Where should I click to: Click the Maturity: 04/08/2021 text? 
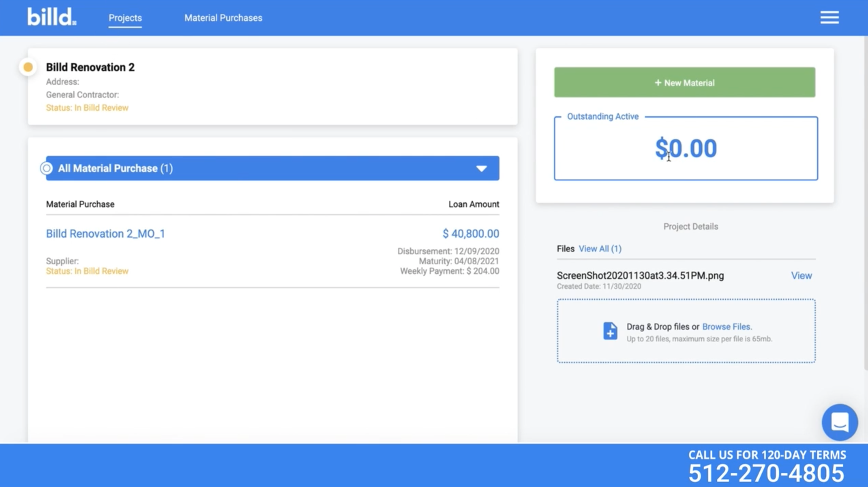pos(459,261)
